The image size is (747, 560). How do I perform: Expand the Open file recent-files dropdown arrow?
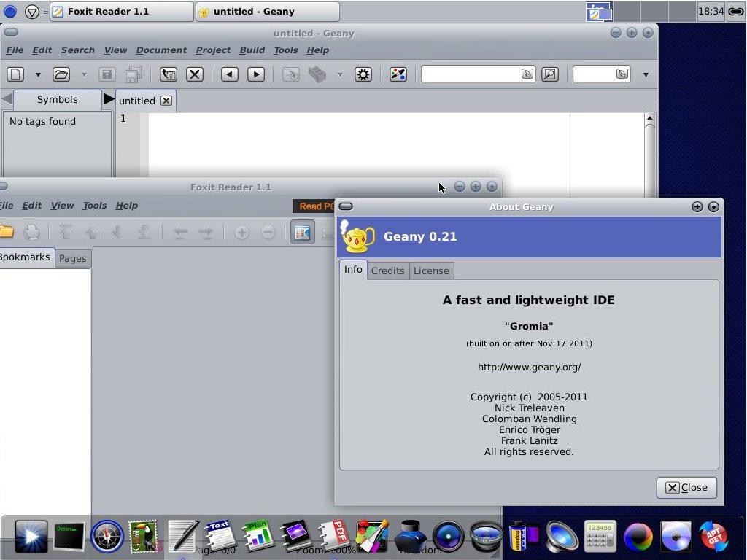(84, 75)
